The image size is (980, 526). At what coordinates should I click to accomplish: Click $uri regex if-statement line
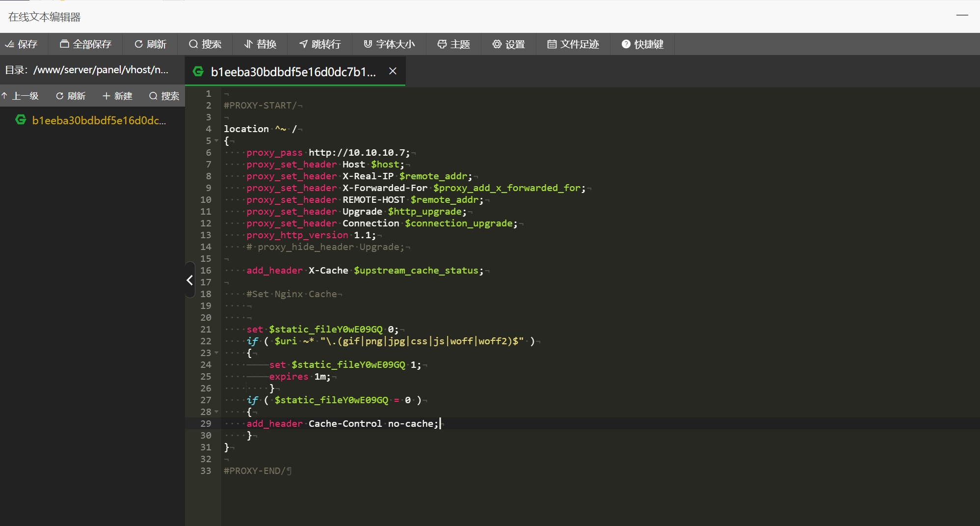[x=391, y=341]
